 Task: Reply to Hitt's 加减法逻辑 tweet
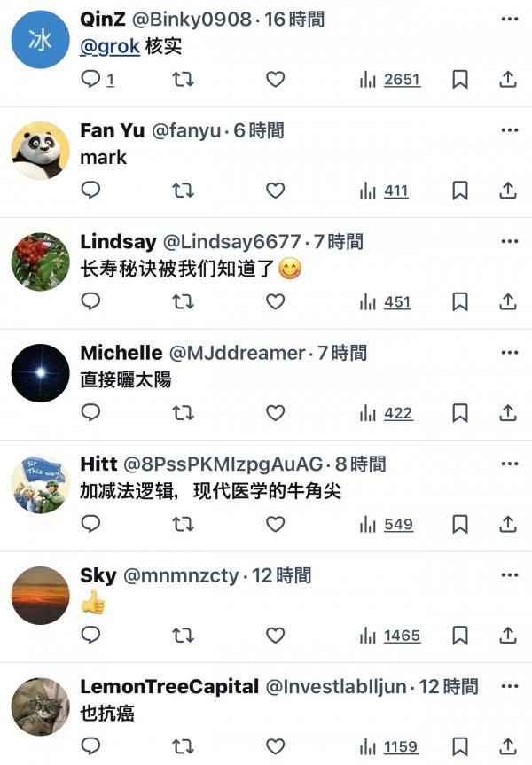click(x=90, y=524)
